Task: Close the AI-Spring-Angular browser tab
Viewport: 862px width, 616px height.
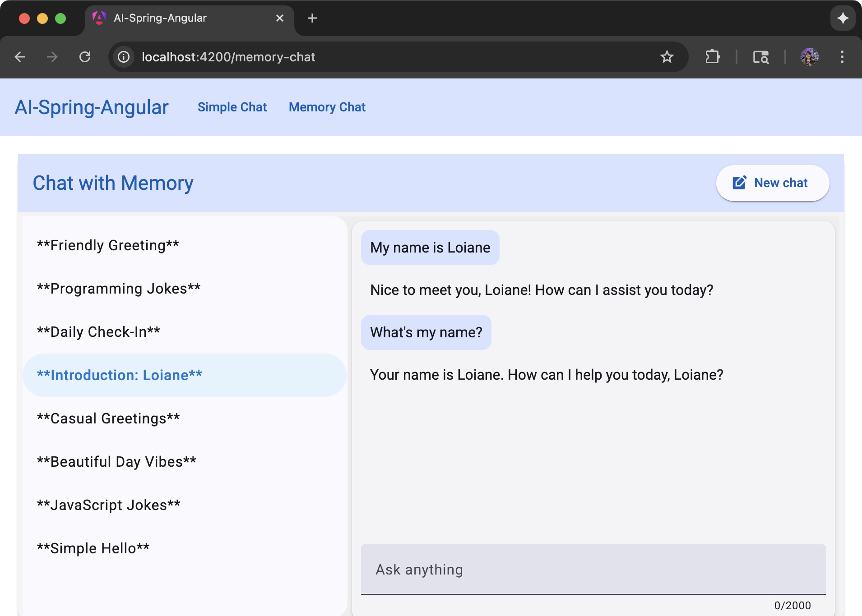Action: 280,18
